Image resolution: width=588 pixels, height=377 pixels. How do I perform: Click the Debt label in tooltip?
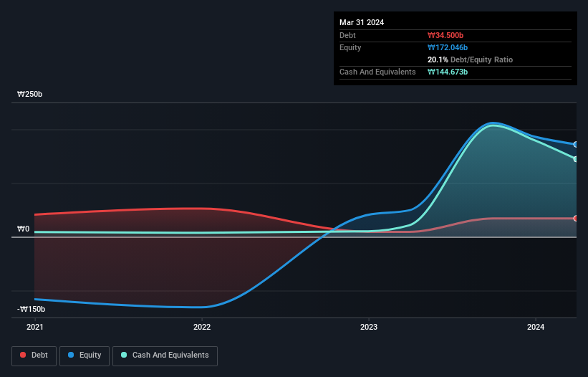pyautogui.click(x=347, y=35)
